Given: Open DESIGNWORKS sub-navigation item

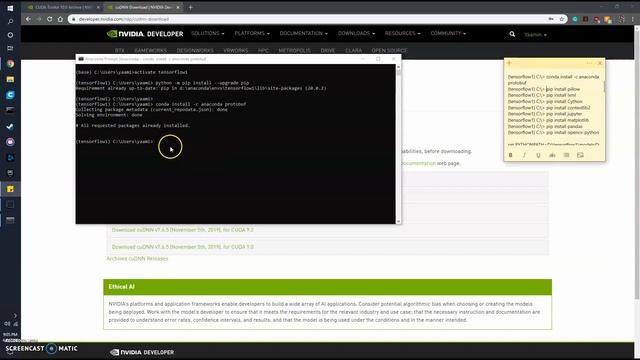Looking at the screenshot, I should tap(195, 50).
